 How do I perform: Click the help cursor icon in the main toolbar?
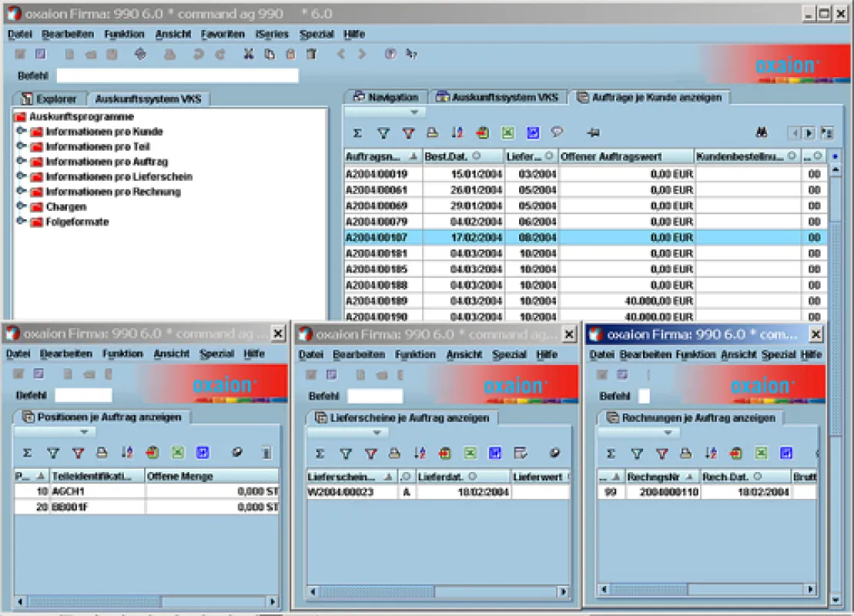(x=412, y=54)
